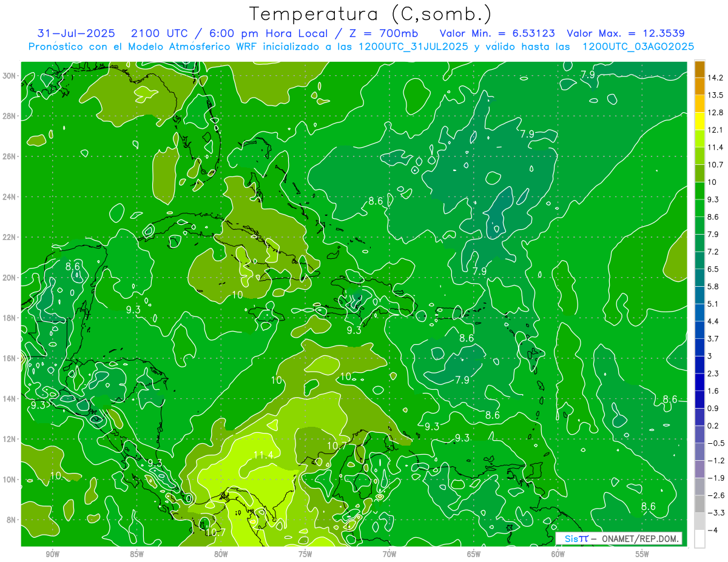
Task: Click the '10N' latitude axis label
Action: [x=10, y=480]
